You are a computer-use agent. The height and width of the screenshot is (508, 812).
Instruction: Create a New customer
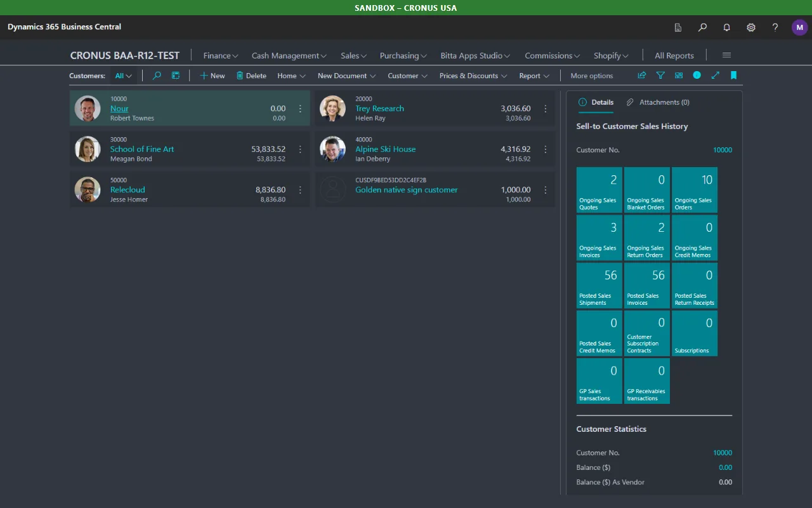click(x=213, y=76)
